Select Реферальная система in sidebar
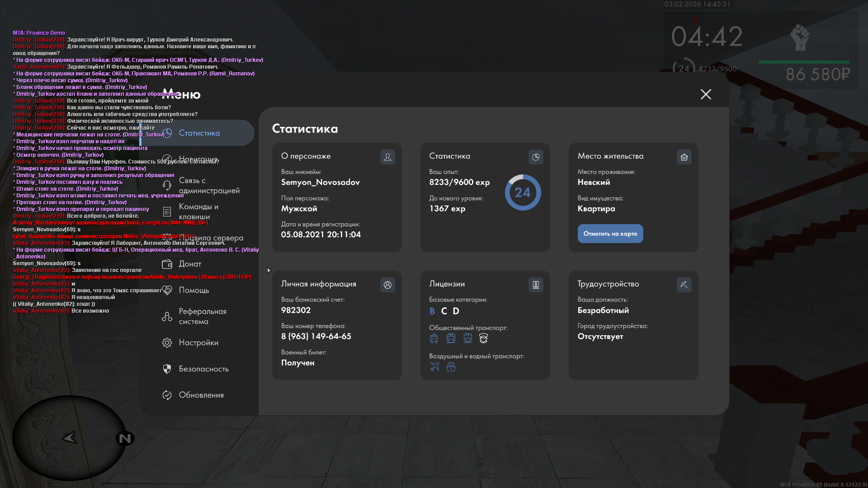The height and width of the screenshot is (488, 868). [202, 316]
